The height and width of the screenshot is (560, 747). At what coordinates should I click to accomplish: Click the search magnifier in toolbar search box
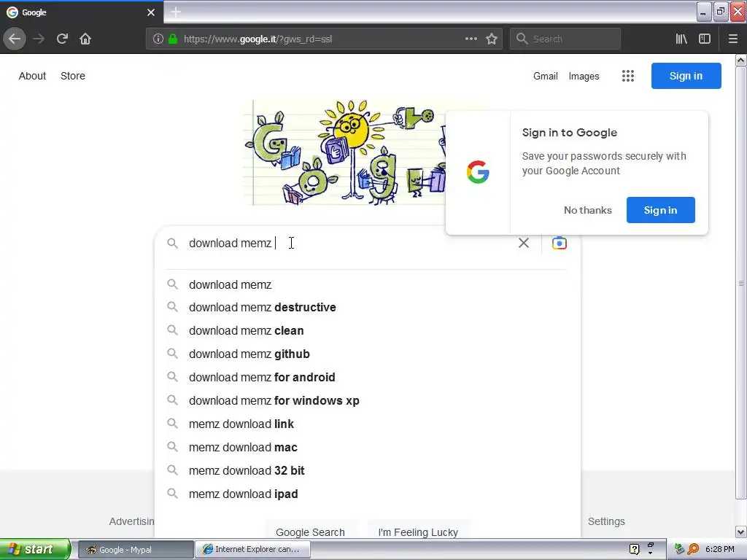[522, 39]
